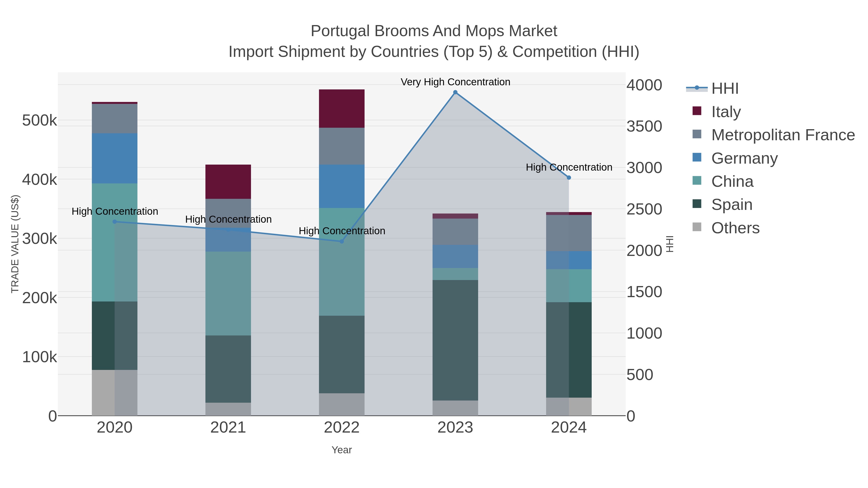868x488 pixels.
Task: Click the 2022 Metropolitan France bar segment
Action: click(342, 146)
